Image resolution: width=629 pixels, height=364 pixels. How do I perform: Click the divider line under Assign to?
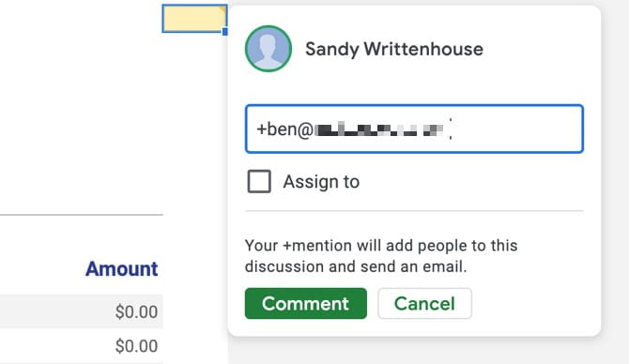[x=414, y=210]
